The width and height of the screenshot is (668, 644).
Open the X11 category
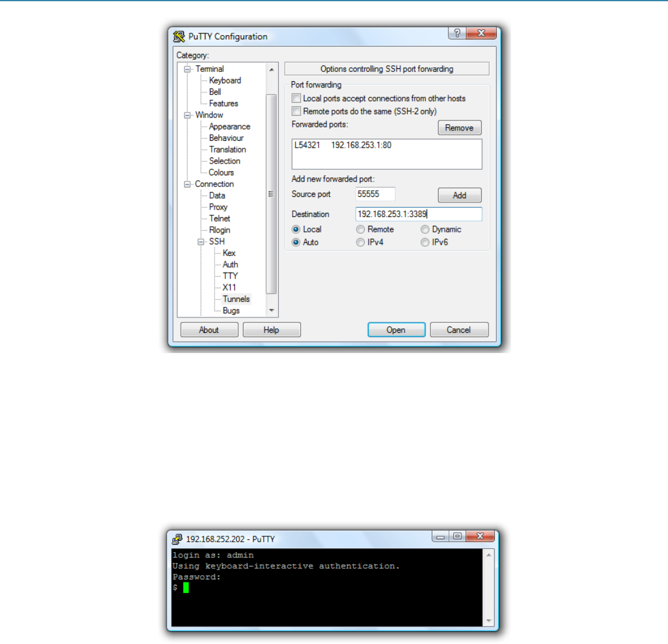click(x=229, y=287)
